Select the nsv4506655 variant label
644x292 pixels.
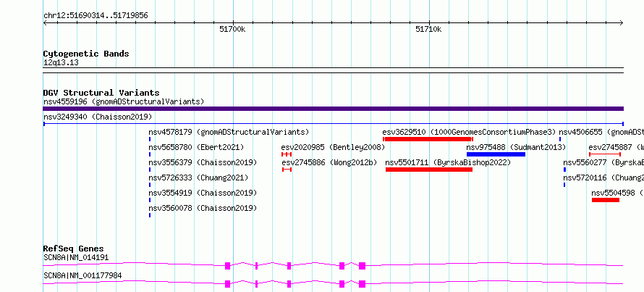[x=601, y=132]
